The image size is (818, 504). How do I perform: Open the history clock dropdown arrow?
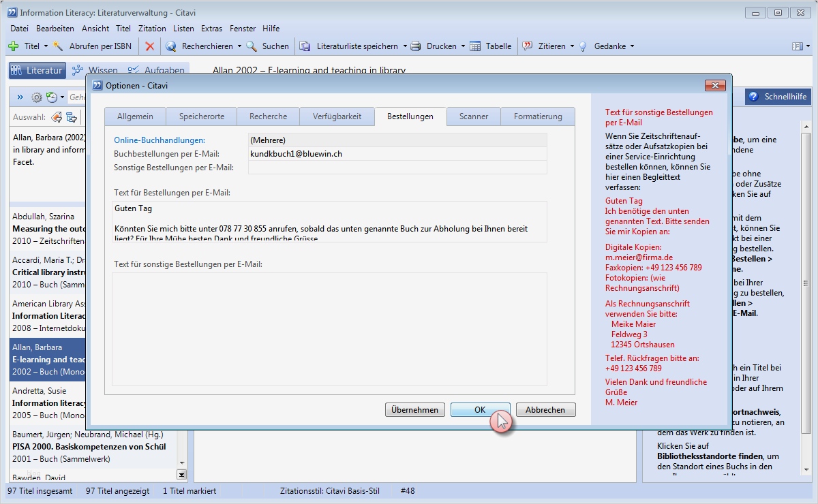tap(62, 97)
